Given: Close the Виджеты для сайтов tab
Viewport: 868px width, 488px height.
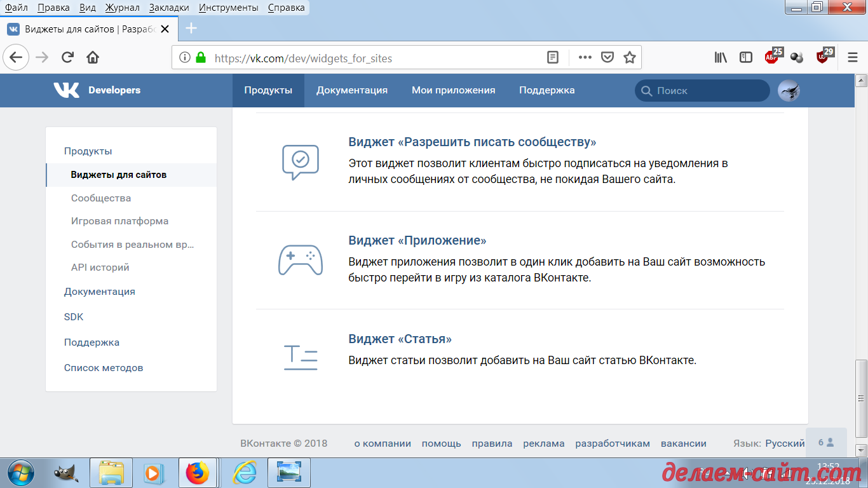Looking at the screenshot, I should 166,29.
